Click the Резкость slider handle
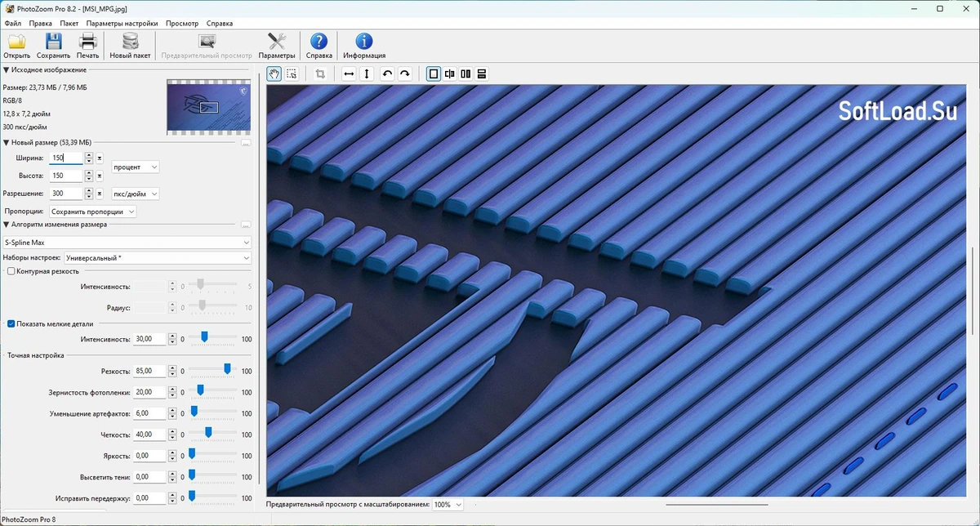 [228, 369]
